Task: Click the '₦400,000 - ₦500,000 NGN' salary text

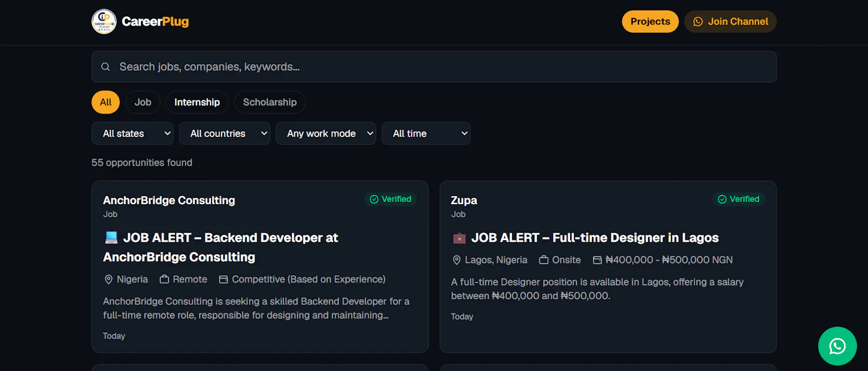Action: click(x=669, y=260)
